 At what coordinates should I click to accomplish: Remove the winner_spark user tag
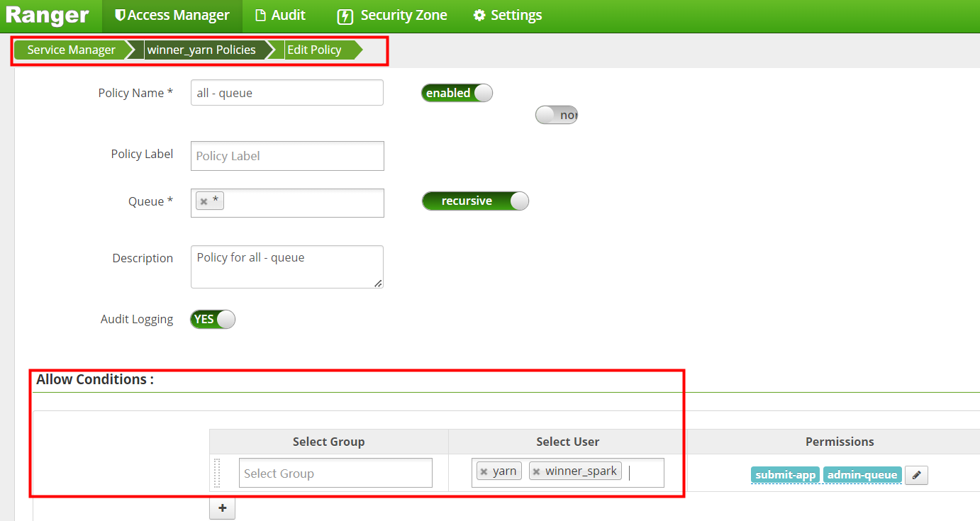point(536,471)
